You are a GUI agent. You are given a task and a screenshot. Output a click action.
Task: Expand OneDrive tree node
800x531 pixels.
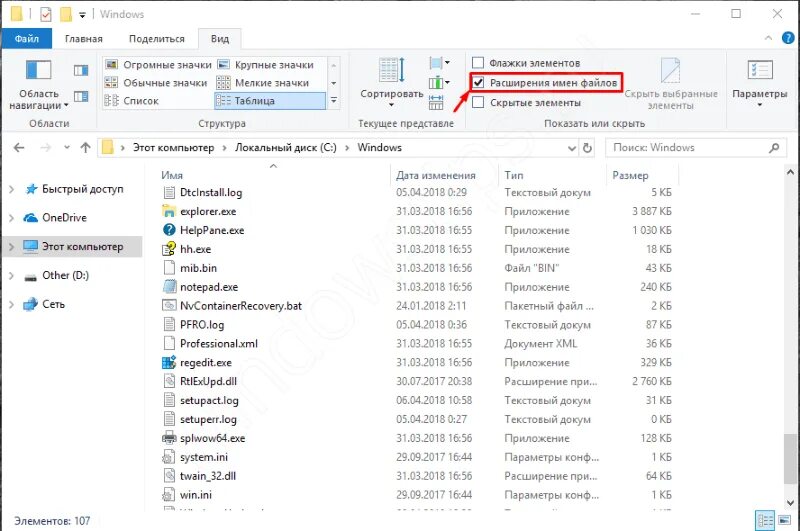pos(11,218)
